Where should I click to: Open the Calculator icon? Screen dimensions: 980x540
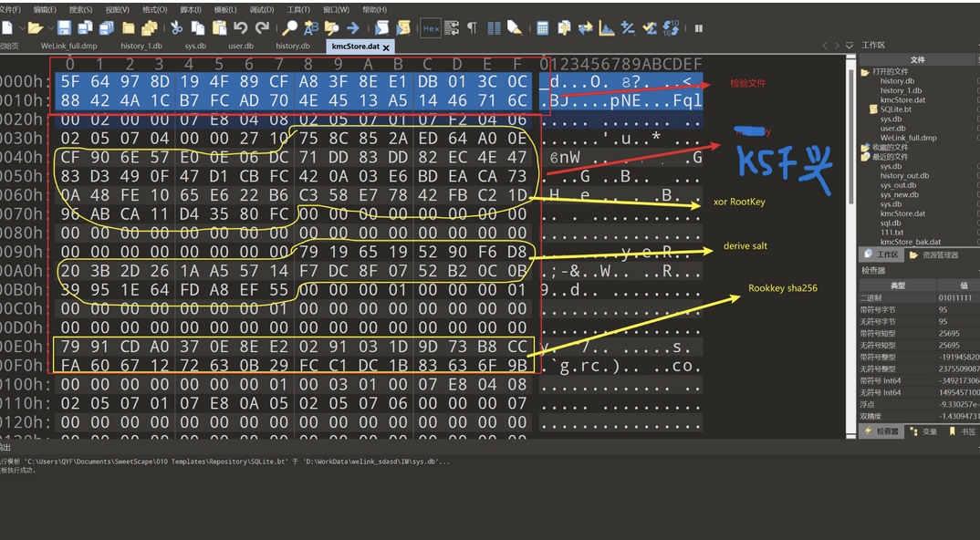(x=543, y=27)
